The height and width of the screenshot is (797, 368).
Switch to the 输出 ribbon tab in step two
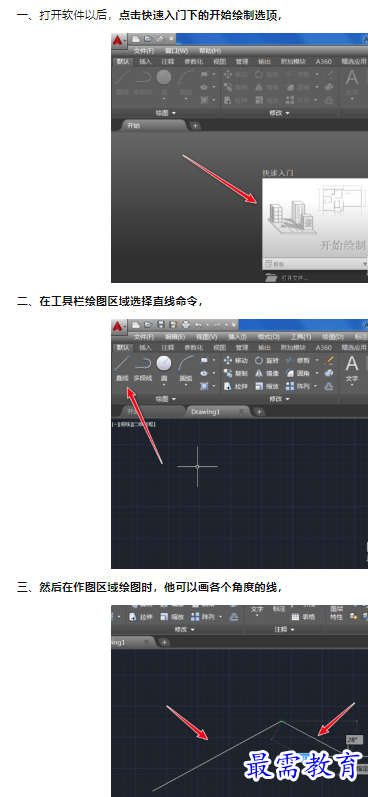[x=264, y=348]
